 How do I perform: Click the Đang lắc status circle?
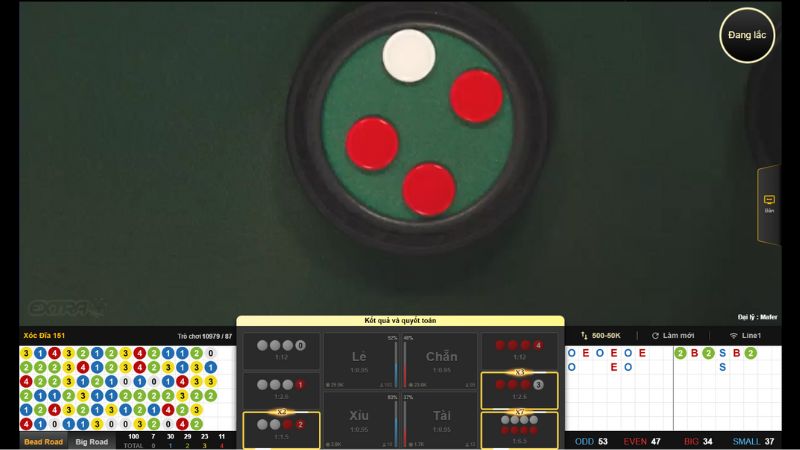point(747,35)
